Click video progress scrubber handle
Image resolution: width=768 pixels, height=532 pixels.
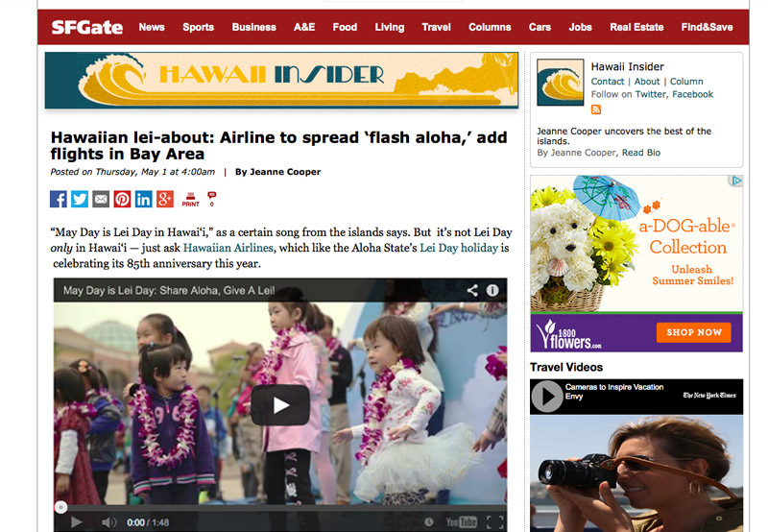pyautogui.click(x=60, y=507)
